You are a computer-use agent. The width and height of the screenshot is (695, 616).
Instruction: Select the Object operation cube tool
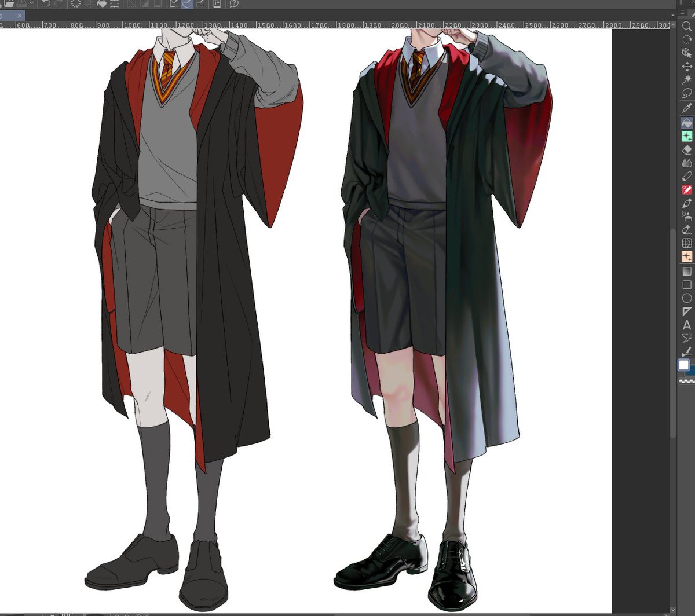click(687, 53)
